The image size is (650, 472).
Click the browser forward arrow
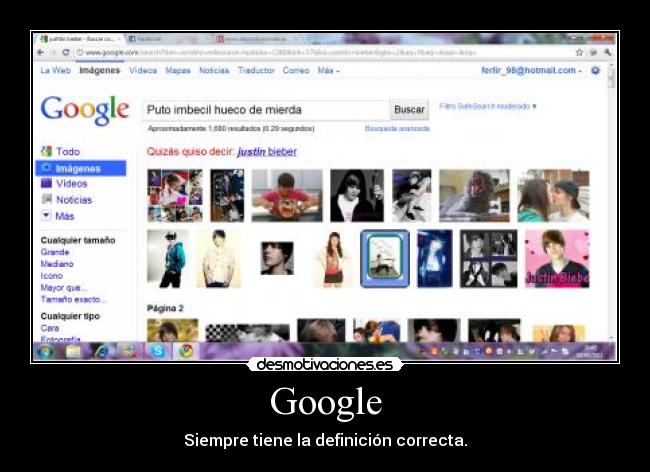pos(53,52)
